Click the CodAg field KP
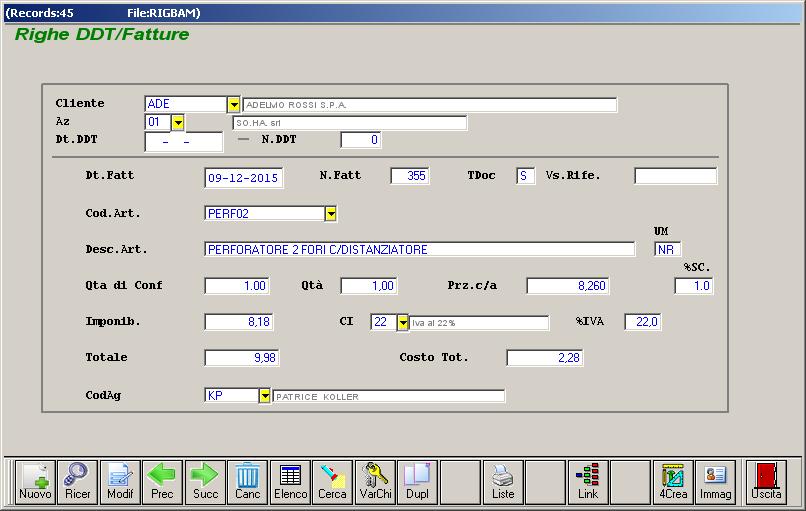The height and width of the screenshot is (511, 806). tap(231, 395)
